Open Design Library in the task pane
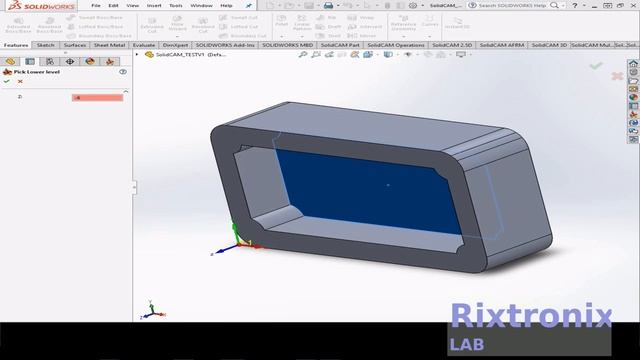The image size is (640, 360). [633, 72]
